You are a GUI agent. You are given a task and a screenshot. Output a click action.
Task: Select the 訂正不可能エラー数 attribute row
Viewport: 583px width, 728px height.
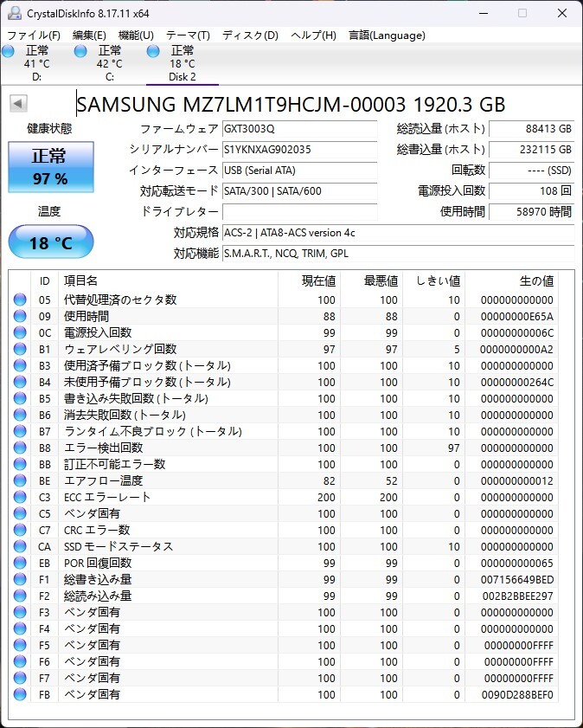coord(284,464)
